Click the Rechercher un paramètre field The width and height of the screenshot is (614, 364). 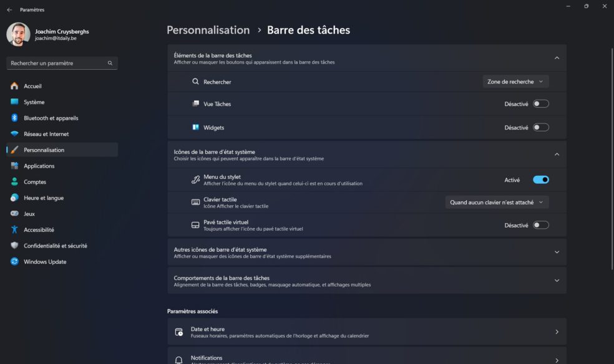pyautogui.click(x=57, y=63)
